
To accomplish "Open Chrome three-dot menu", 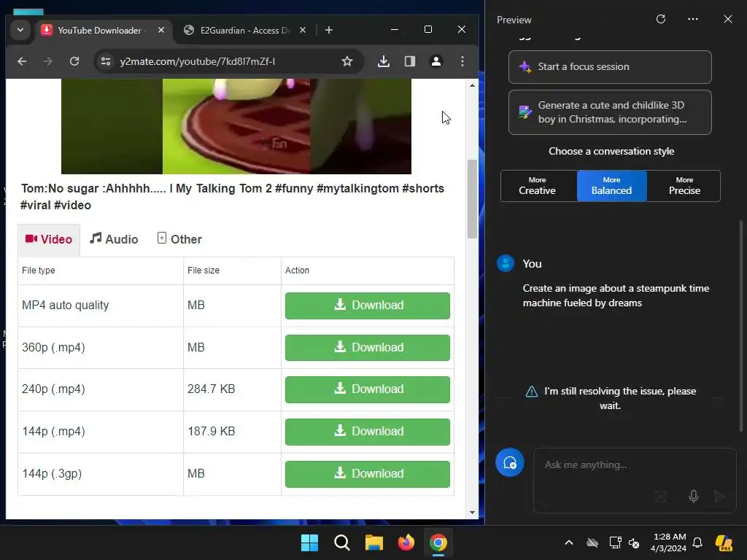I will [462, 61].
